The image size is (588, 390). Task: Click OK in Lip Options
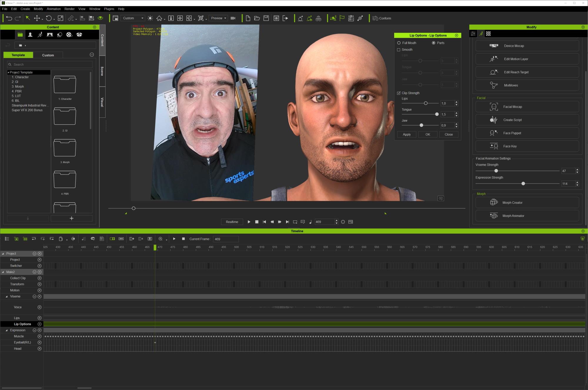[428, 135]
